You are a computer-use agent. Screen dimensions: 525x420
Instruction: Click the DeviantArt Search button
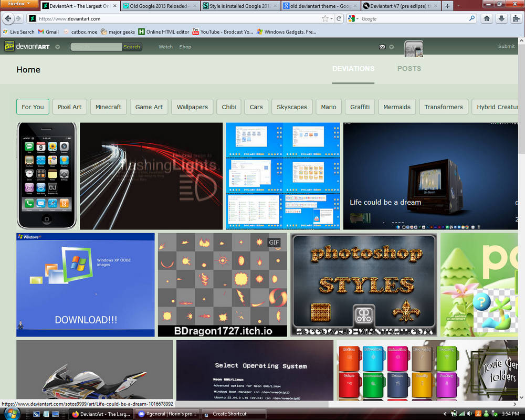(x=132, y=47)
